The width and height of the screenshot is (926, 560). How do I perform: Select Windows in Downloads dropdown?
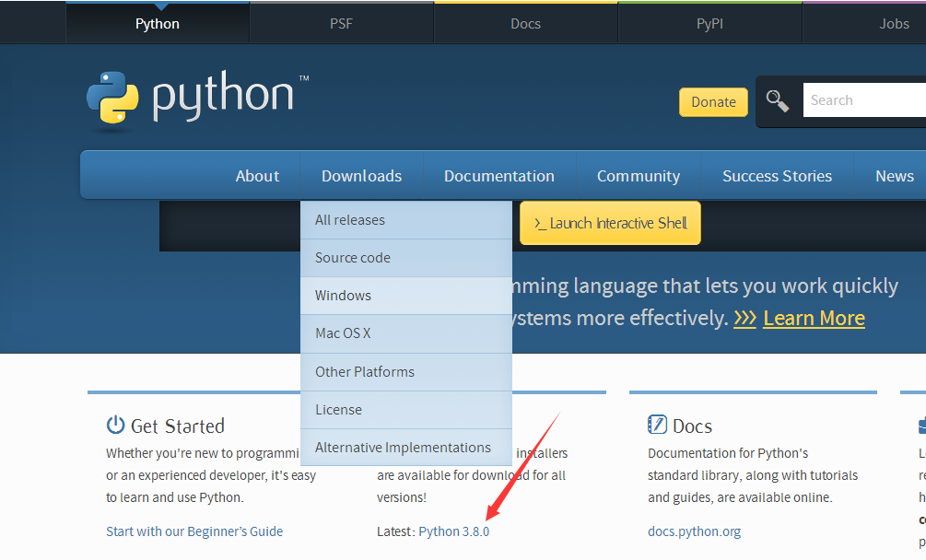click(406, 296)
